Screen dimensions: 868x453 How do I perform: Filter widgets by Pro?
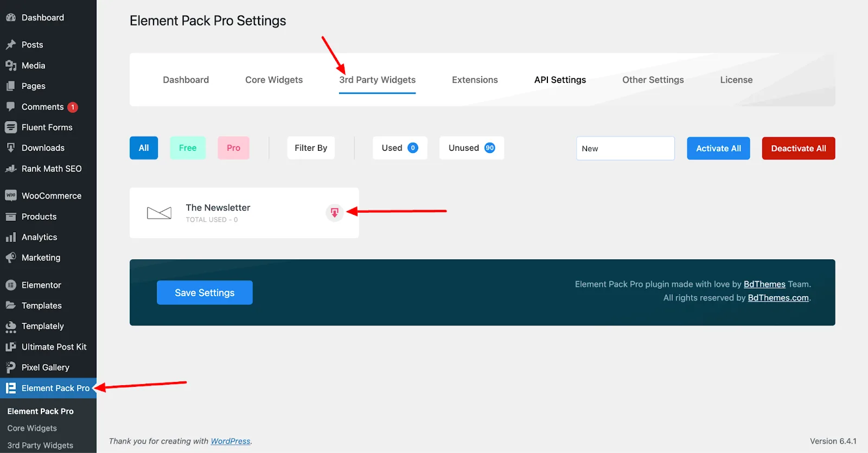pos(233,148)
